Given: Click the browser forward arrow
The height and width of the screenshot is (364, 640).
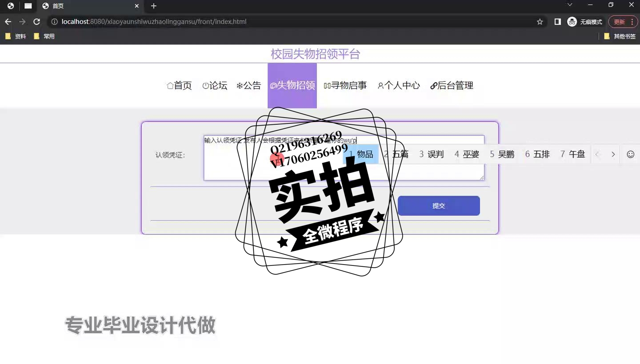Looking at the screenshot, I should pos(22,22).
